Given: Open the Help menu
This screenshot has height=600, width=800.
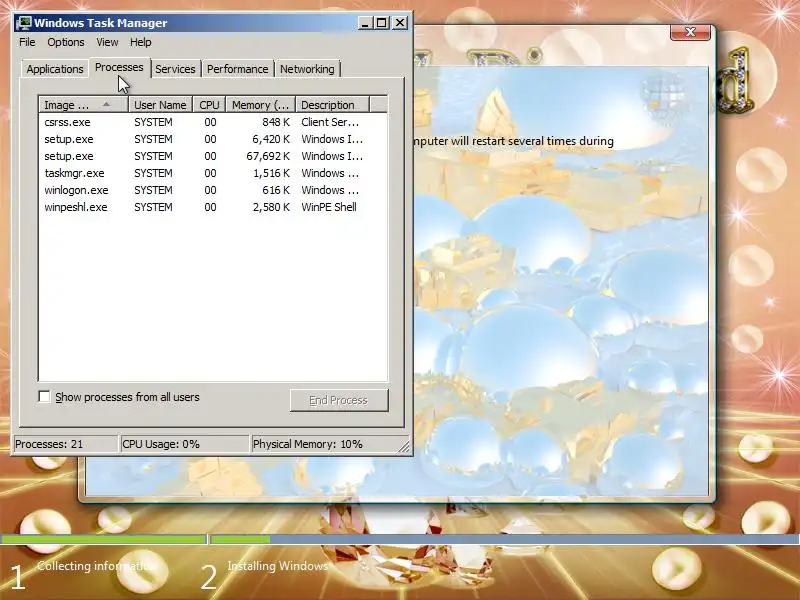Looking at the screenshot, I should (x=140, y=42).
